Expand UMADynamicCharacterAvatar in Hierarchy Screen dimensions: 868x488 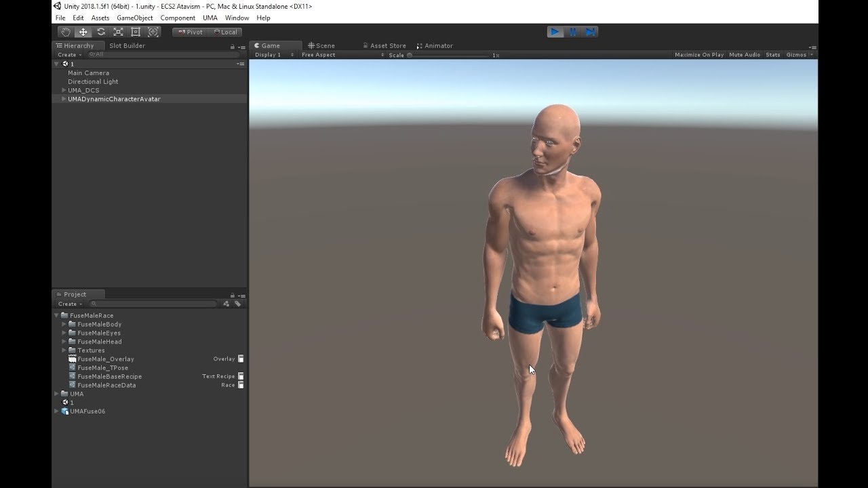(64, 99)
